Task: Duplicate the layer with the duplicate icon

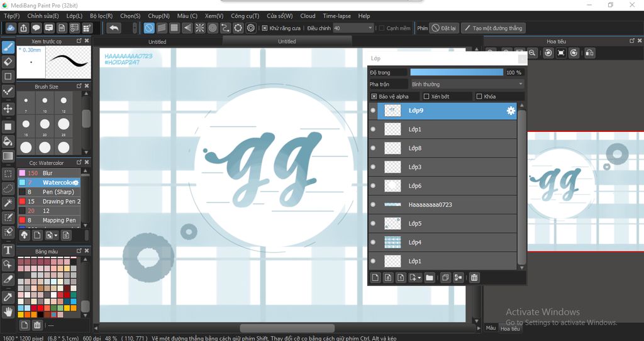Action: pyautogui.click(x=445, y=278)
